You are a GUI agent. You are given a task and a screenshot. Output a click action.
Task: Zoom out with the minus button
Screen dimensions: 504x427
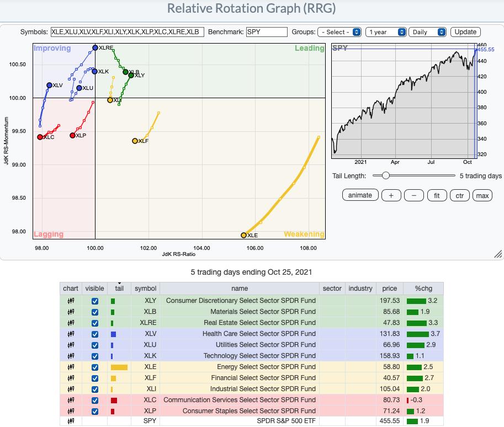413,195
